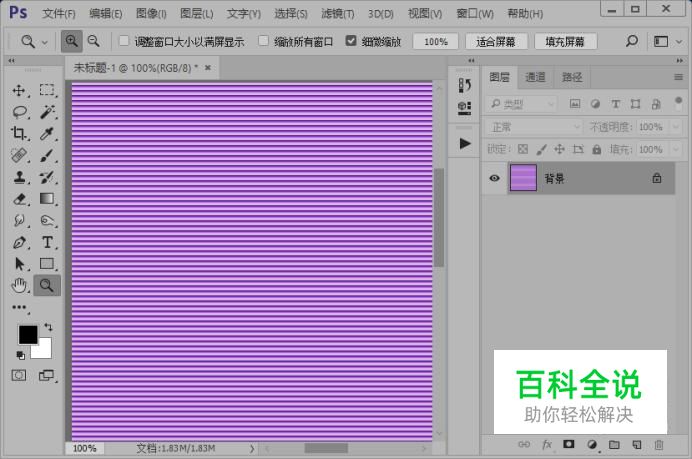The height and width of the screenshot is (459, 692).
Task: Swap foreground and background colors
Action: 48,327
